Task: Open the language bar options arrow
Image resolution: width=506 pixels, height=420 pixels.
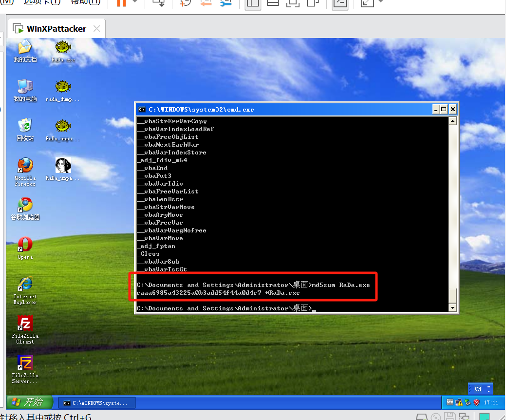Action: click(488, 391)
